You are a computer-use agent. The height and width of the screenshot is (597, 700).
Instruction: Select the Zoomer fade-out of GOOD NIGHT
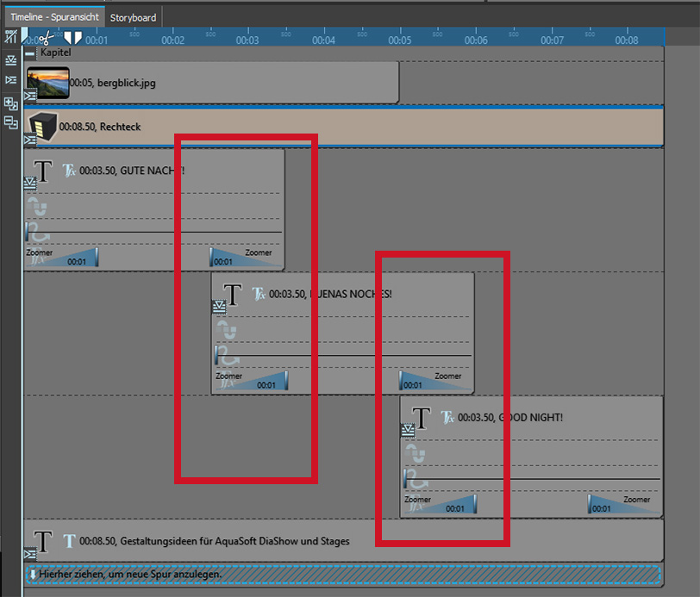pyautogui.click(x=624, y=504)
